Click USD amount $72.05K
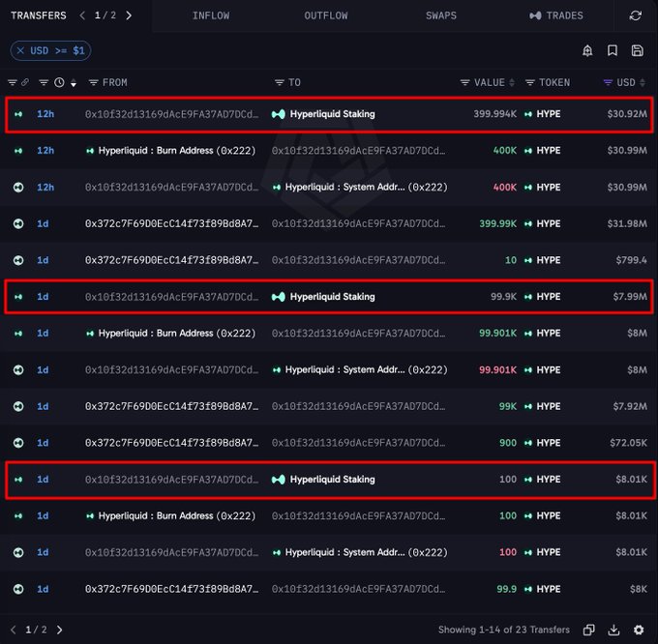The width and height of the screenshot is (658, 644). 628,443
